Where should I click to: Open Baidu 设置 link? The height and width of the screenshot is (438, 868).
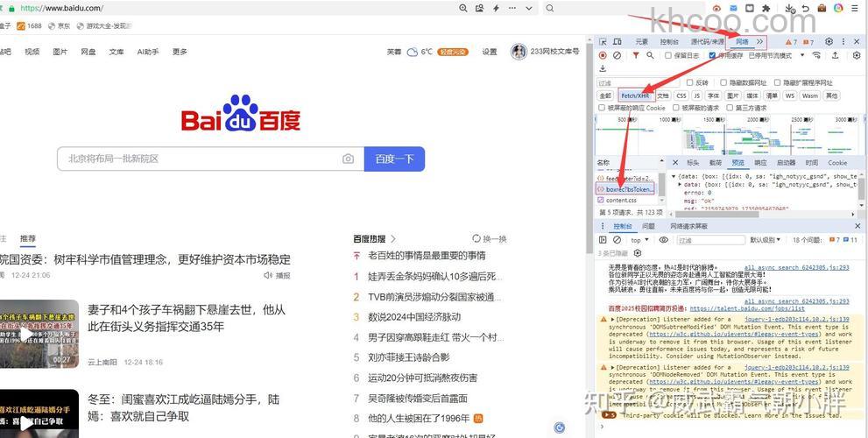click(490, 52)
